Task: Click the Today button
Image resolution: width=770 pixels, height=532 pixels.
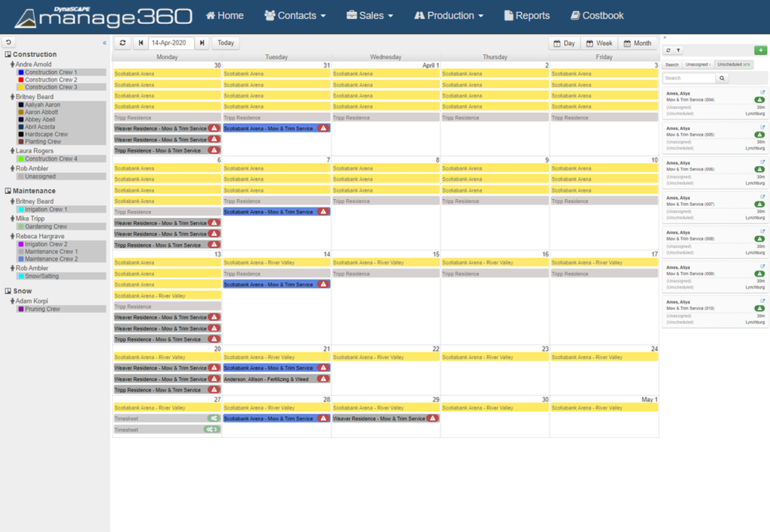Action: [225, 44]
